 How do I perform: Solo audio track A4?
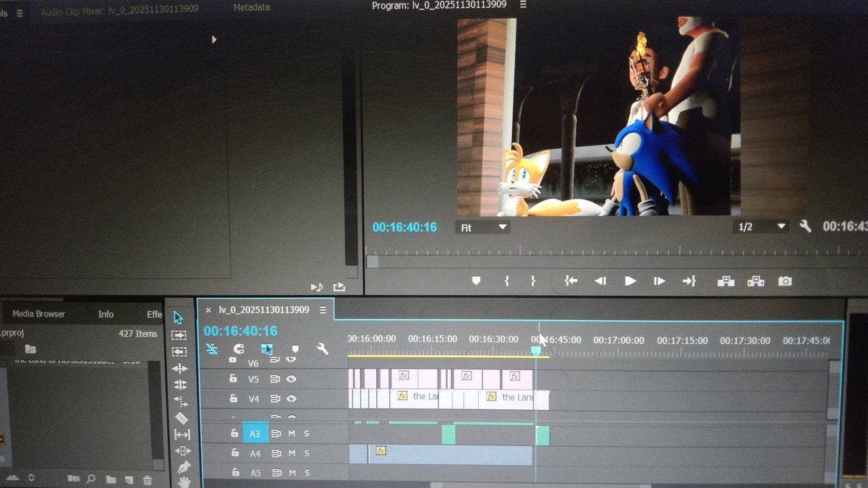coord(307,453)
